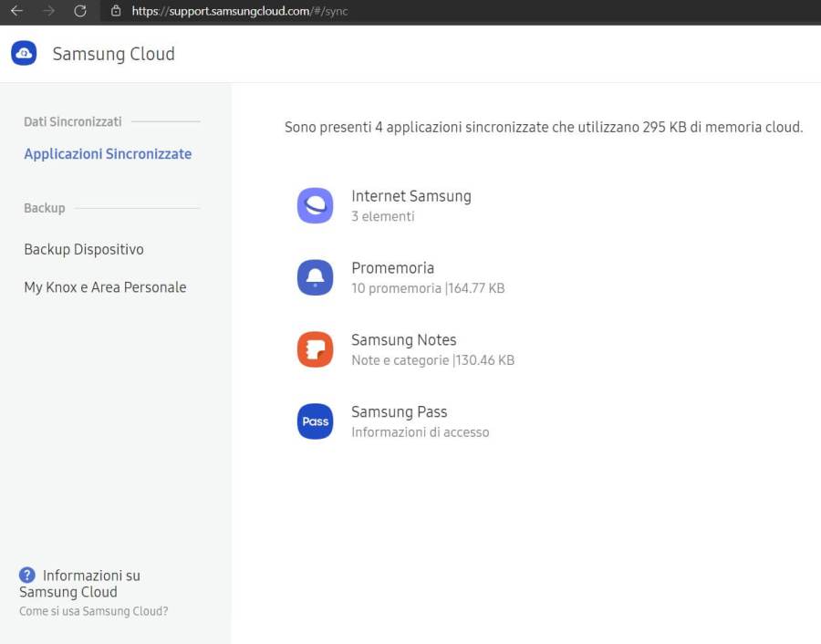Click the Promemoria bell icon
The image size is (821, 644).
[315, 277]
